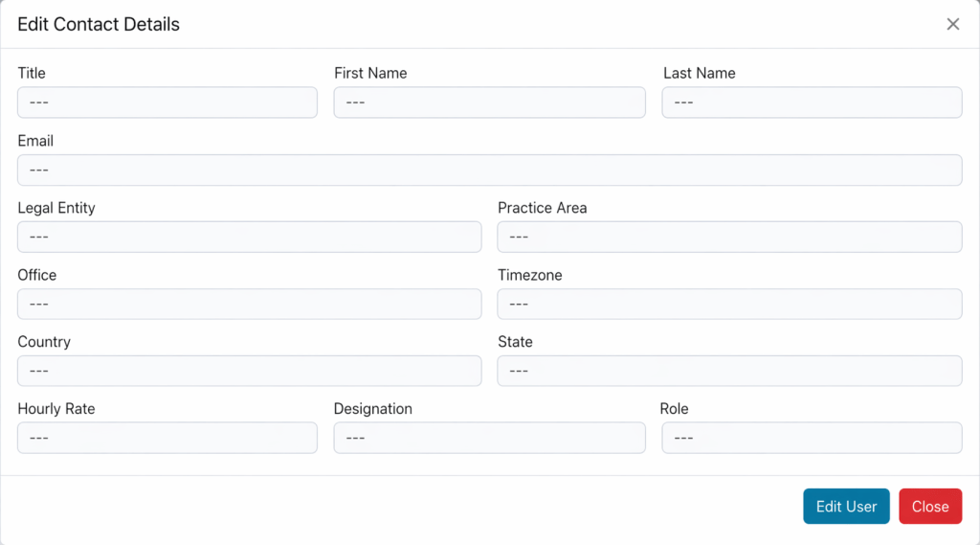This screenshot has width=980, height=545.
Task: Focus the First Name input
Action: (489, 102)
